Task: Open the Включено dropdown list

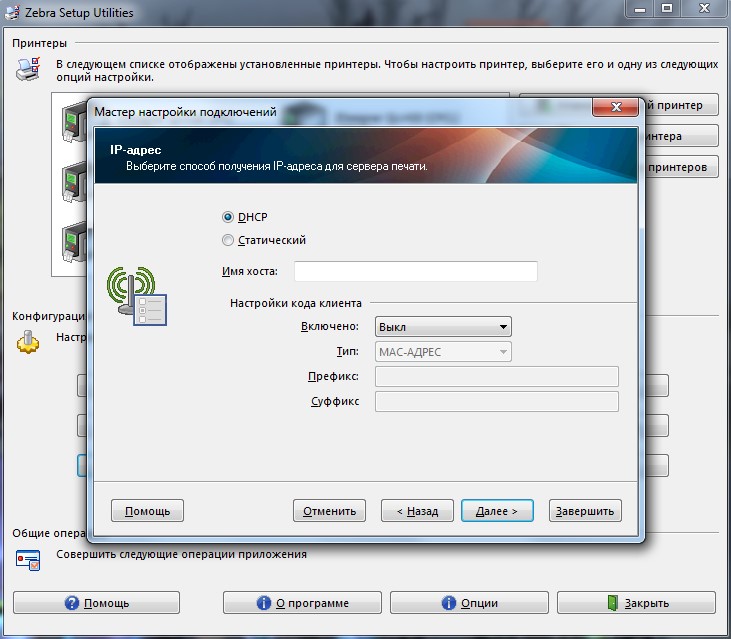Action: tap(442, 327)
